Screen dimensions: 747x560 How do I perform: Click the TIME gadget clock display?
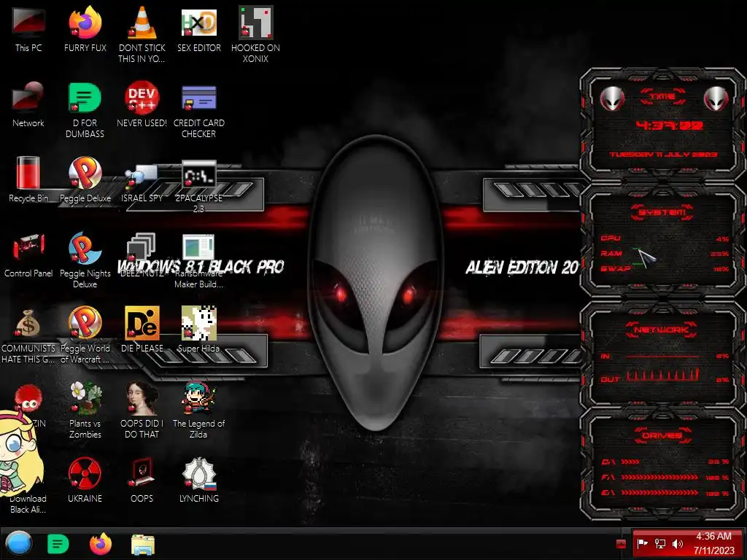coord(669,125)
